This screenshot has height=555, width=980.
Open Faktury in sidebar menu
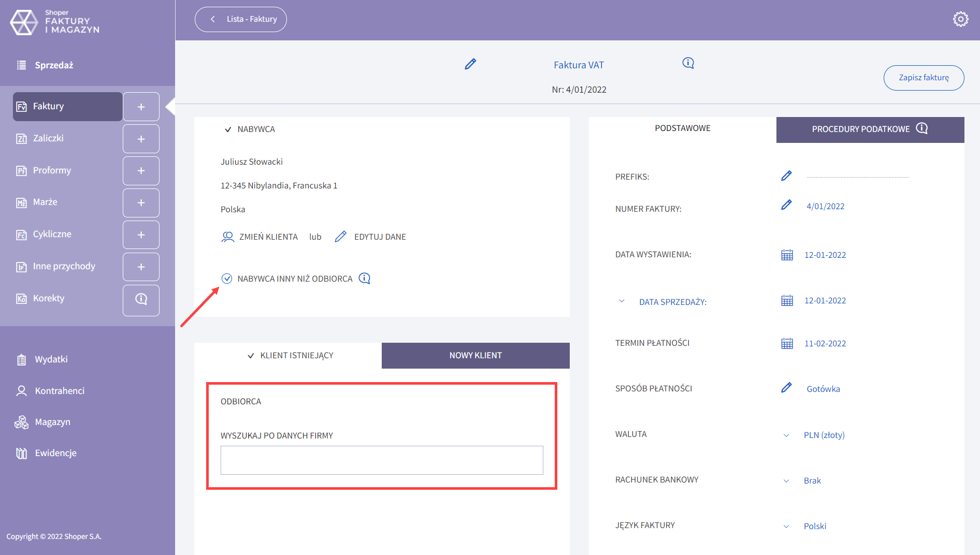(67, 107)
